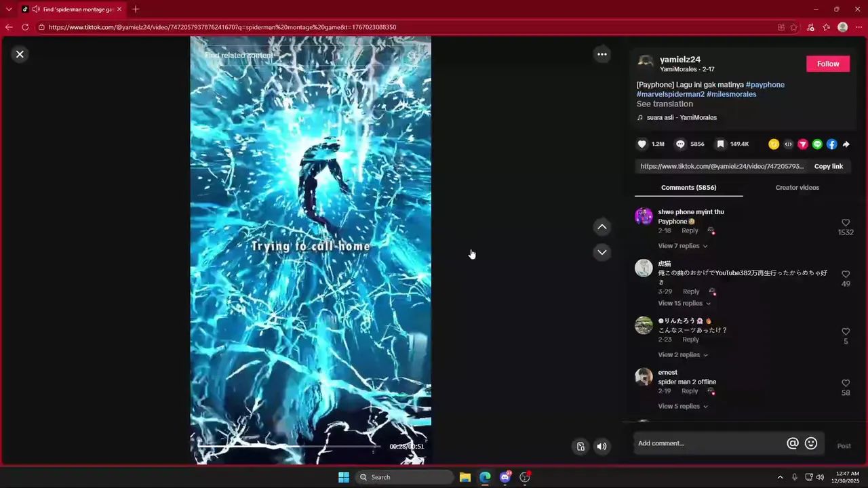This screenshot has height=488, width=868.
Task: Switch to Comments (5856) tab
Action: (688, 188)
